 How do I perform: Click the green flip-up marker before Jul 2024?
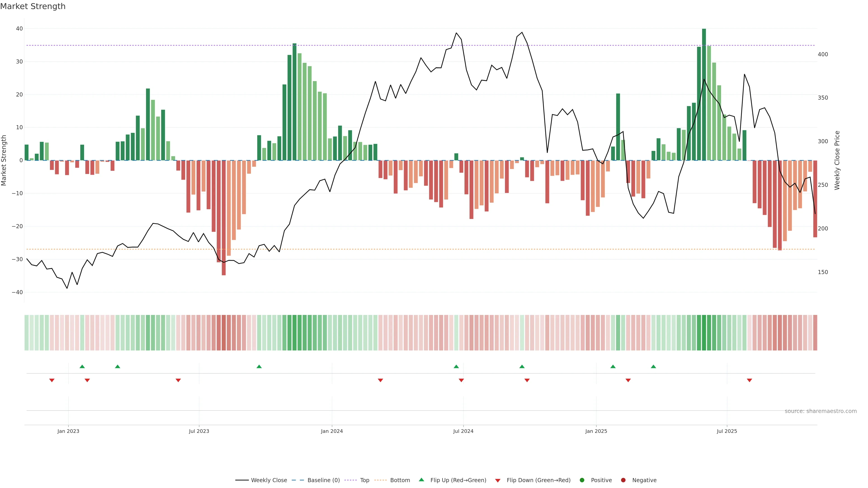click(456, 366)
